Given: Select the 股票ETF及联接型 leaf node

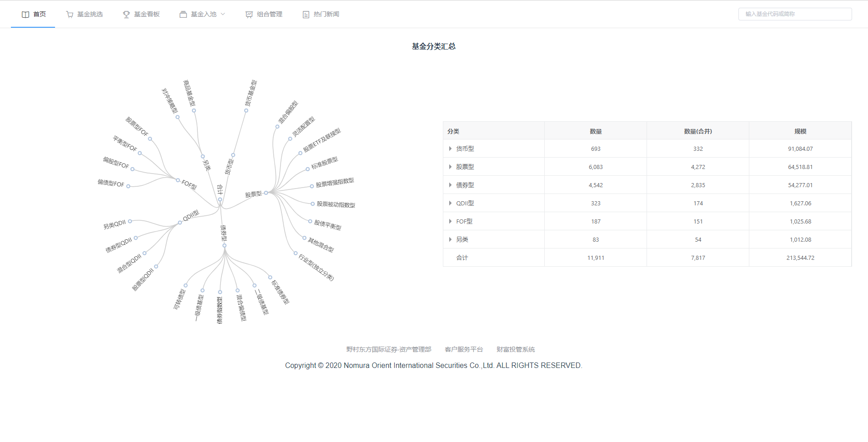Looking at the screenshot, I should pyautogui.click(x=301, y=153).
